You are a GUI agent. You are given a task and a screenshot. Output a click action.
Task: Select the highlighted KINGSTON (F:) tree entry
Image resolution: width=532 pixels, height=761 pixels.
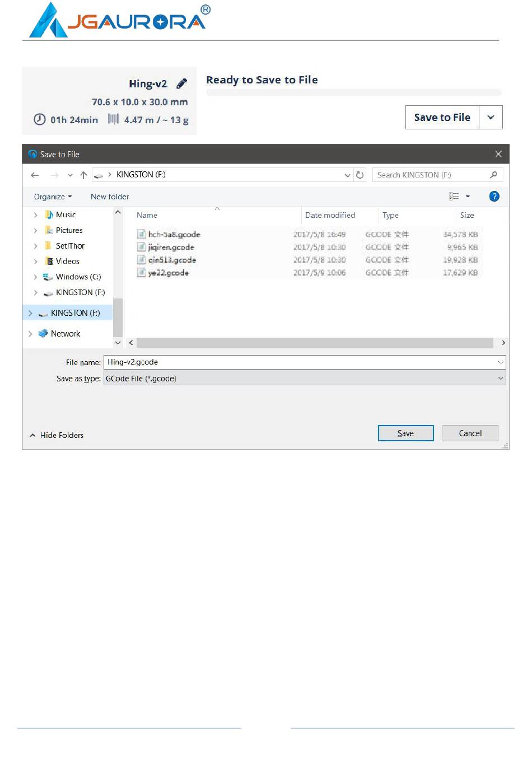[68, 313]
